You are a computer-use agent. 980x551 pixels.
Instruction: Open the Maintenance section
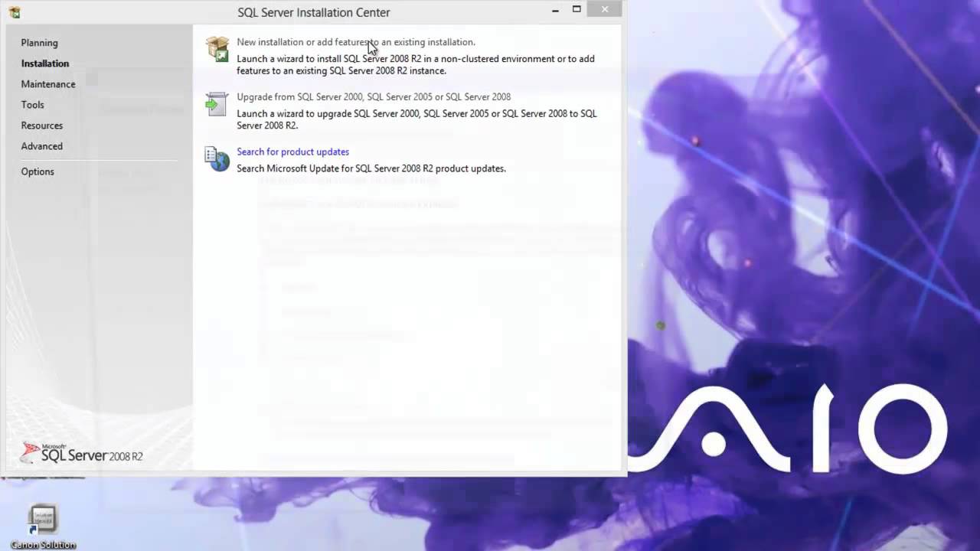[x=48, y=84]
